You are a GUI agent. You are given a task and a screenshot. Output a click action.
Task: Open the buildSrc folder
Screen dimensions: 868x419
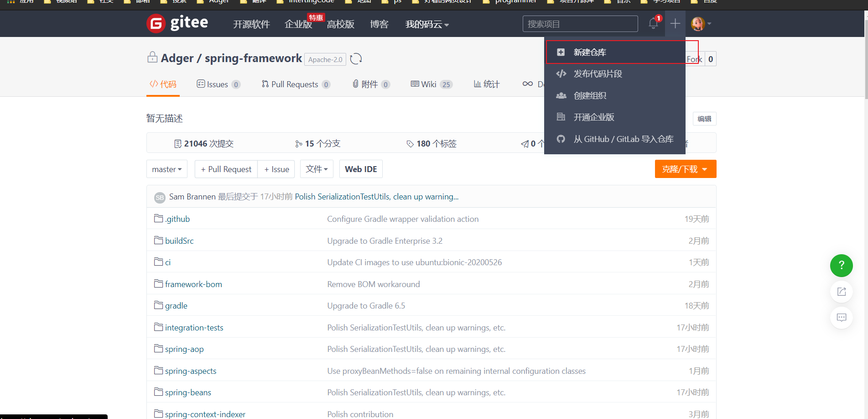pyautogui.click(x=179, y=241)
